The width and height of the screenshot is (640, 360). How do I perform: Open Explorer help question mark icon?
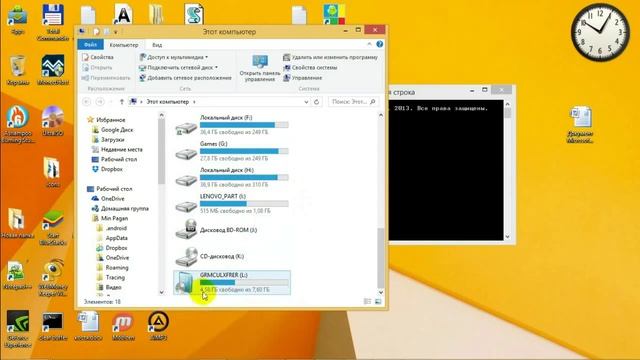coord(380,44)
